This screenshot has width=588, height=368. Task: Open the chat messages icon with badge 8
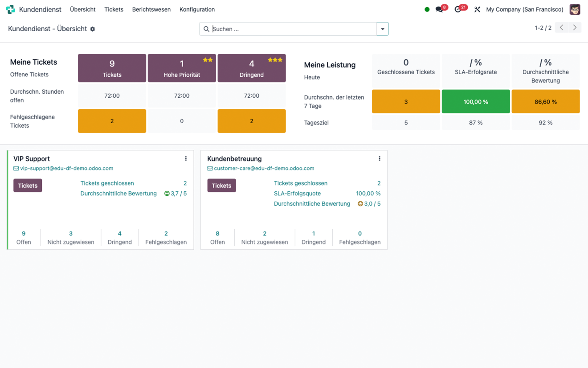click(439, 9)
